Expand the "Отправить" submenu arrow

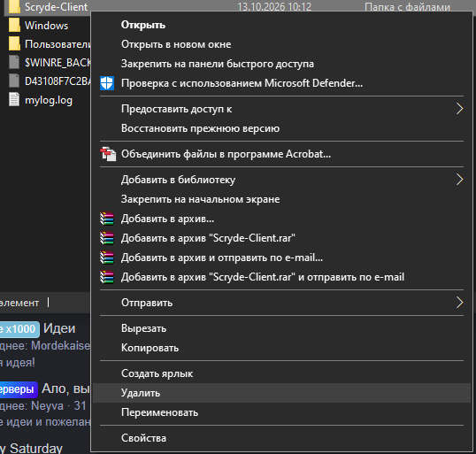(459, 303)
